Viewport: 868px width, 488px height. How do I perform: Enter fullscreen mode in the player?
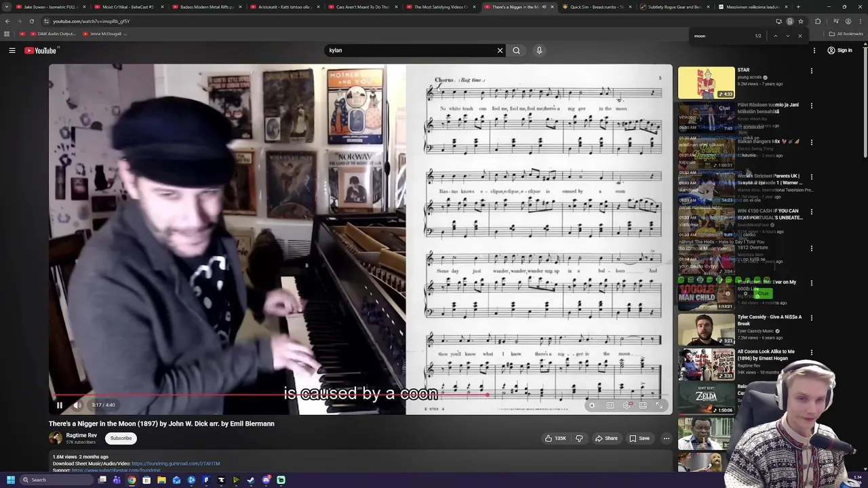point(659,405)
